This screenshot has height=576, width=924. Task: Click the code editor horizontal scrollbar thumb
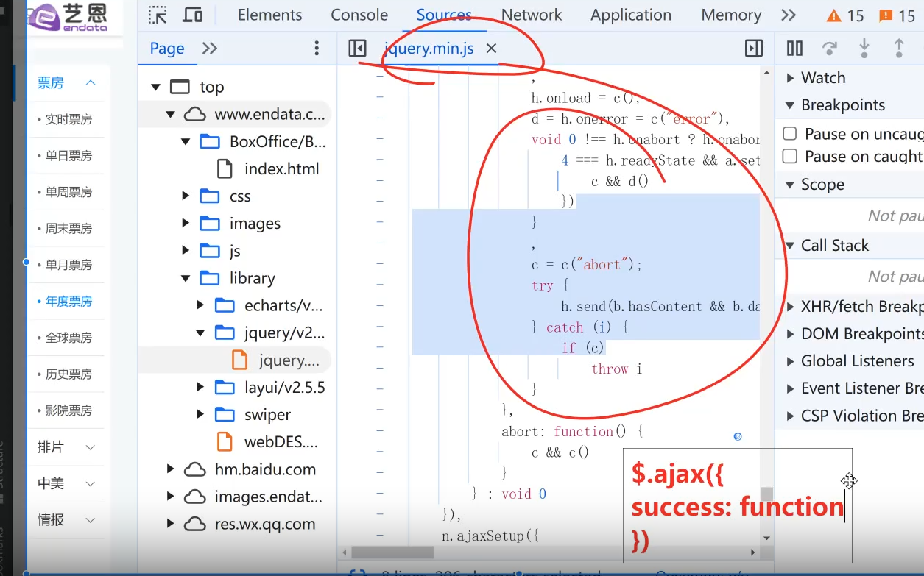pos(392,552)
